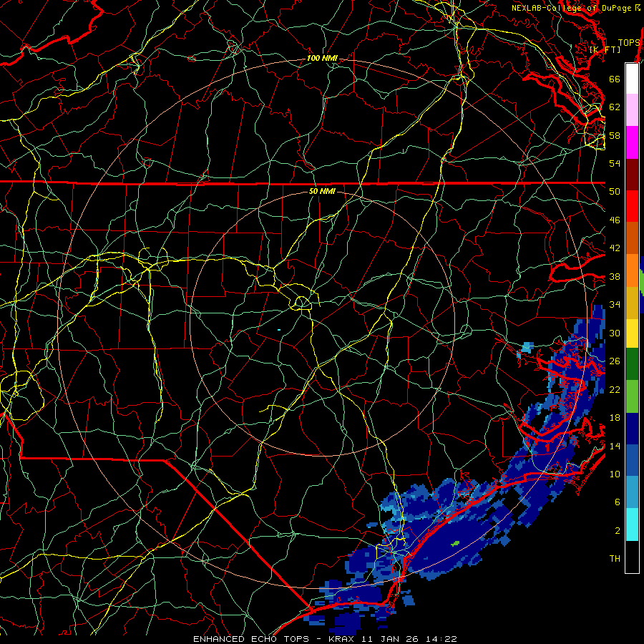This screenshot has height=644, width=644.
Task: Click the "34" label on the tops scale
Action: point(615,305)
